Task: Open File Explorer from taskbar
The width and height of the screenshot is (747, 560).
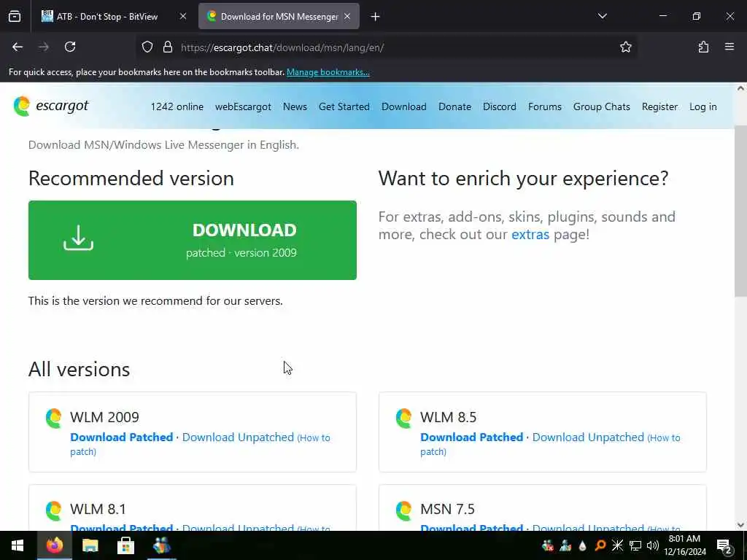Action: coord(90,545)
